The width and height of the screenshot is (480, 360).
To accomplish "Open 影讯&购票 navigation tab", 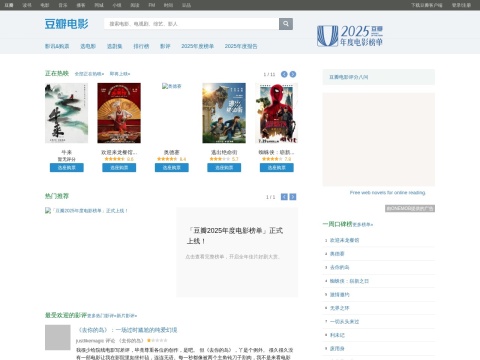I will (57, 46).
